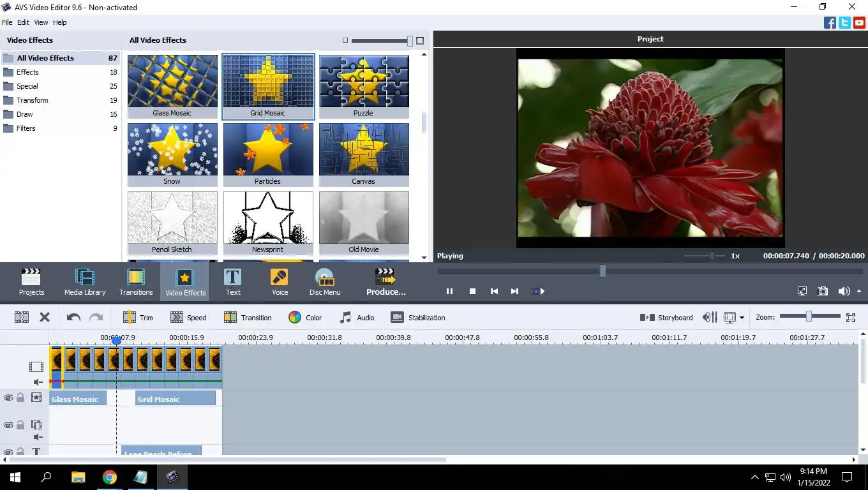The width and height of the screenshot is (868, 490).
Task: Open the Speed tool
Action: pyautogui.click(x=188, y=317)
